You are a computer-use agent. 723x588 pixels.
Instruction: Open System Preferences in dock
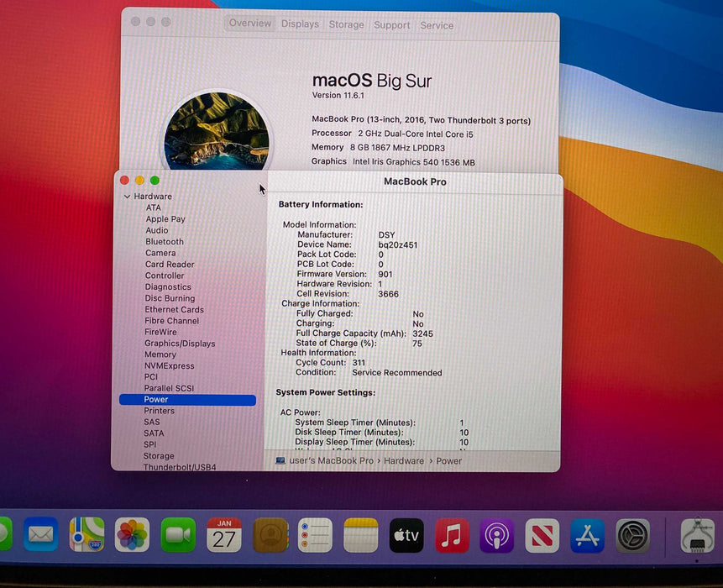633,535
